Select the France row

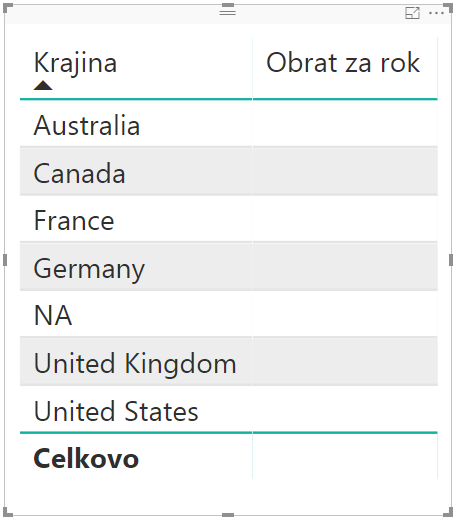pos(229,219)
